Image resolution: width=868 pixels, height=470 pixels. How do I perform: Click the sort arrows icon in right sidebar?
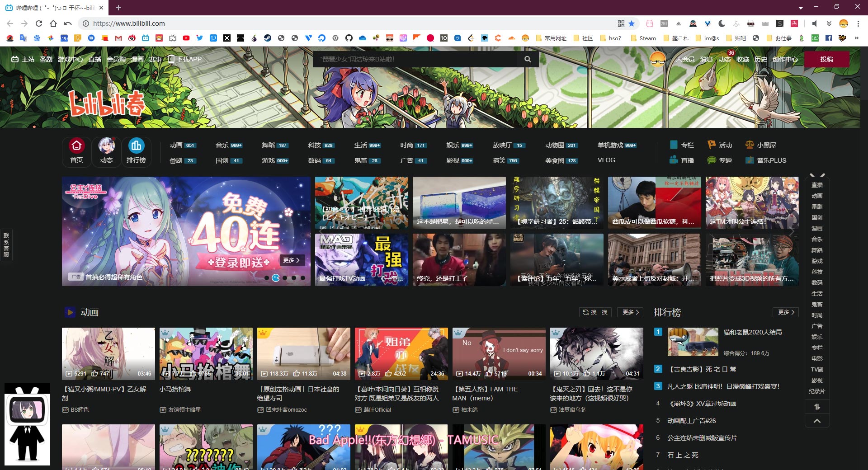coord(817,407)
